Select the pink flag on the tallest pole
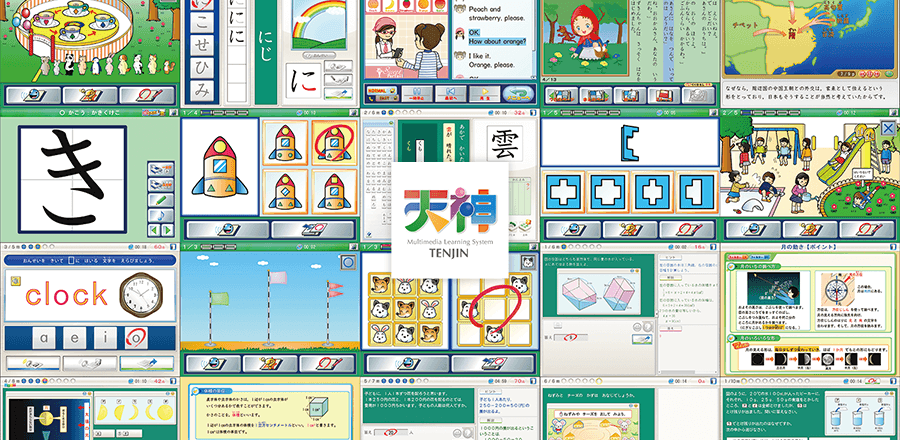 [277, 278]
